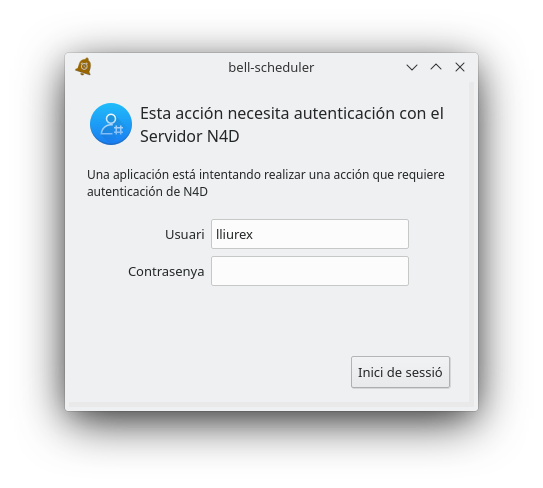
Task: Click the lliurex text in the username field
Action: click(234, 234)
